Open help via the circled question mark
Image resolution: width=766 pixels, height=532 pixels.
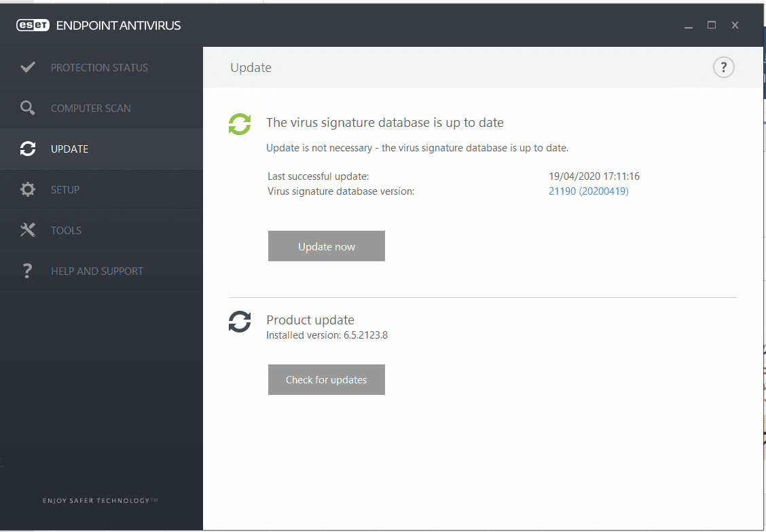coord(723,67)
